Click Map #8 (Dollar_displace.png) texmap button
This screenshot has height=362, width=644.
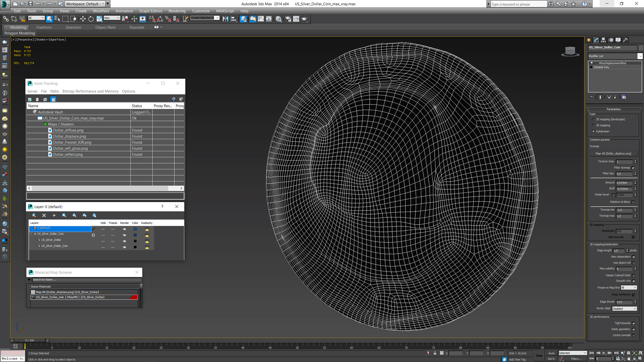[613, 154]
